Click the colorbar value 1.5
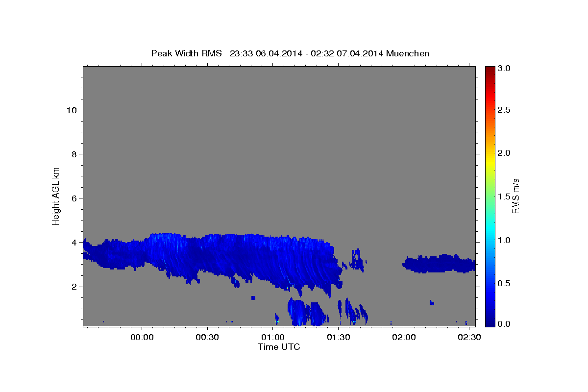The width and height of the screenshot is (588, 392). tap(504, 197)
